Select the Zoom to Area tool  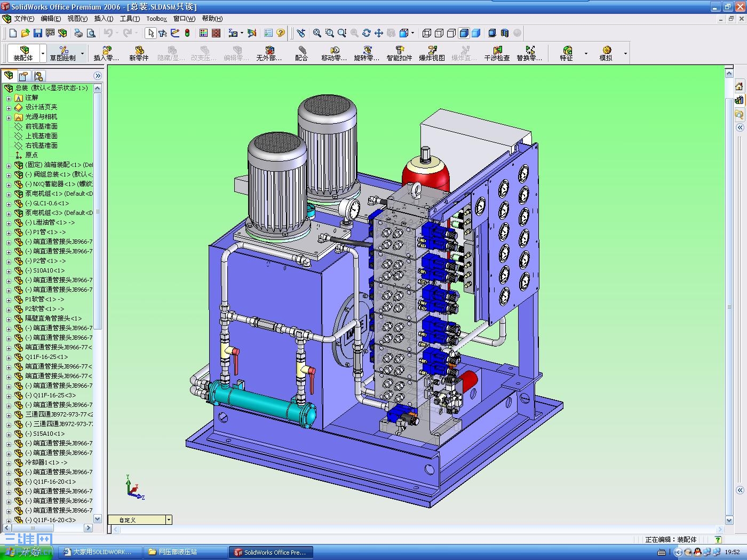coord(330,33)
